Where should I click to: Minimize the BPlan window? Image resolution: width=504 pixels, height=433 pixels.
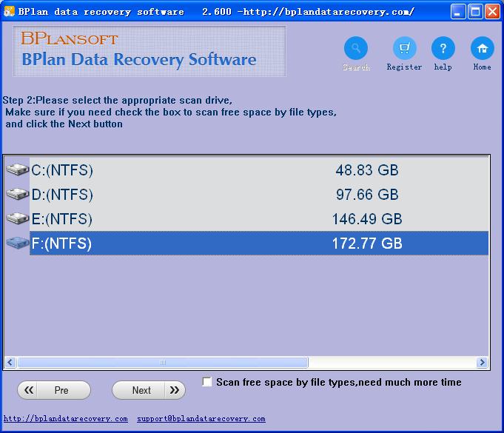pyautogui.click(x=457, y=12)
